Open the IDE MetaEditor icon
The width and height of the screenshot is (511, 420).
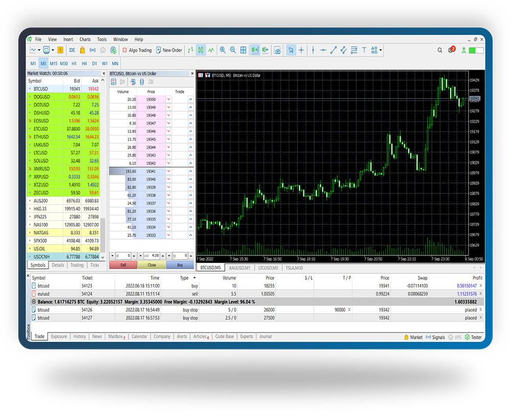pyautogui.click(x=72, y=50)
